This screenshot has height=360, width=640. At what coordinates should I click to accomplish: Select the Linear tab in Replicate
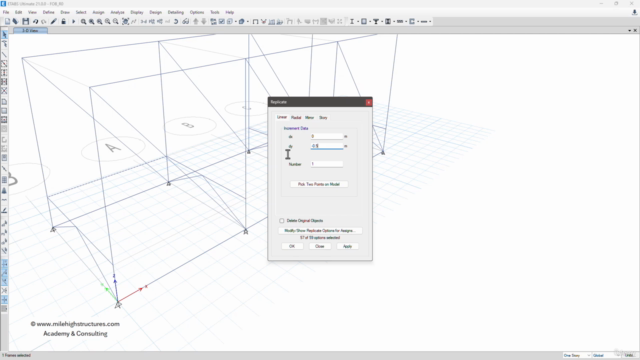click(x=282, y=117)
